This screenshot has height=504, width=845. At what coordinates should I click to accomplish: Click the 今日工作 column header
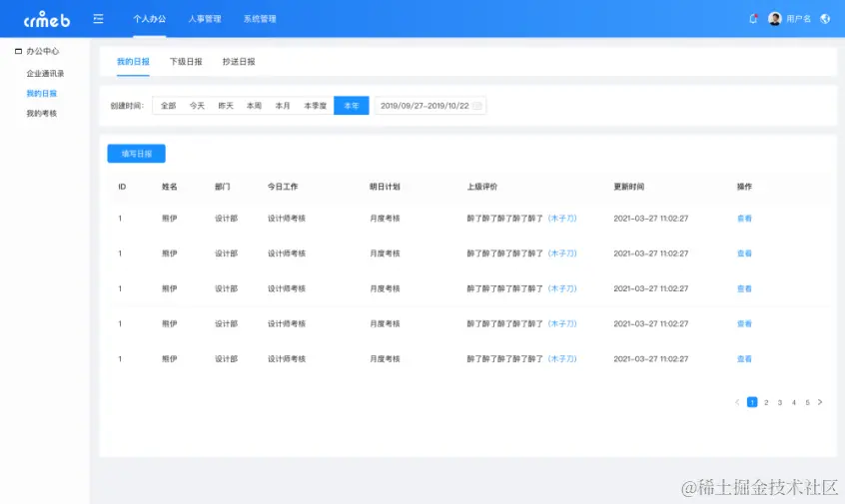283,187
